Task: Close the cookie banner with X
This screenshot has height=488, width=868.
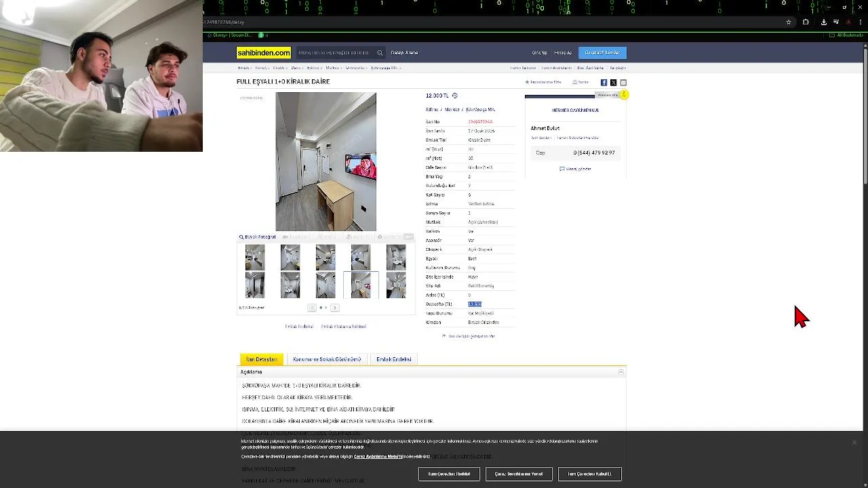Action: pos(854,442)
